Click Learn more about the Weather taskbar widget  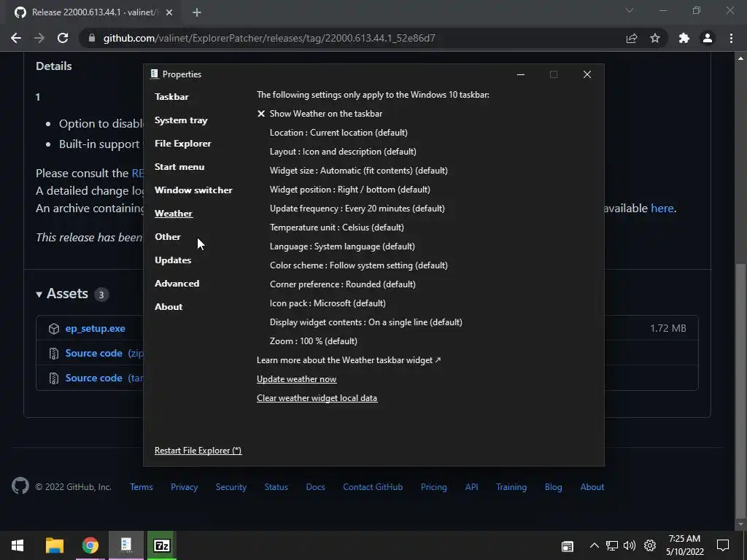[x=348, y=360]
